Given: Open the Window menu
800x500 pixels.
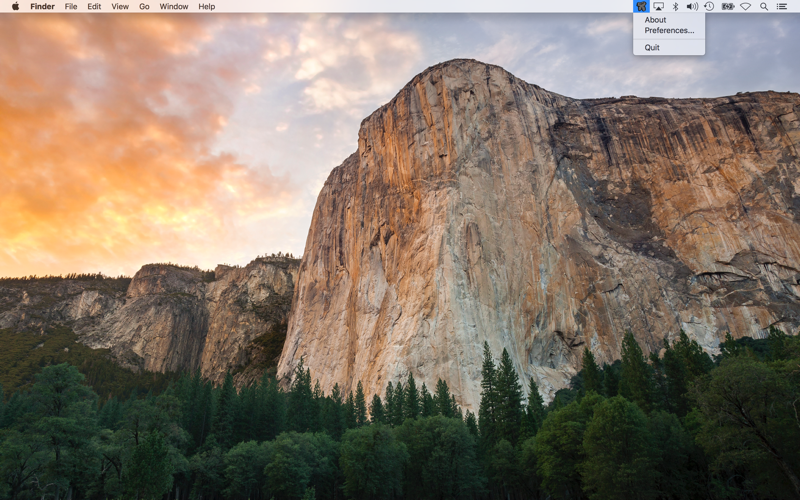Looking at the screenshot, I should pyautogui.click(x=173, y=6).
